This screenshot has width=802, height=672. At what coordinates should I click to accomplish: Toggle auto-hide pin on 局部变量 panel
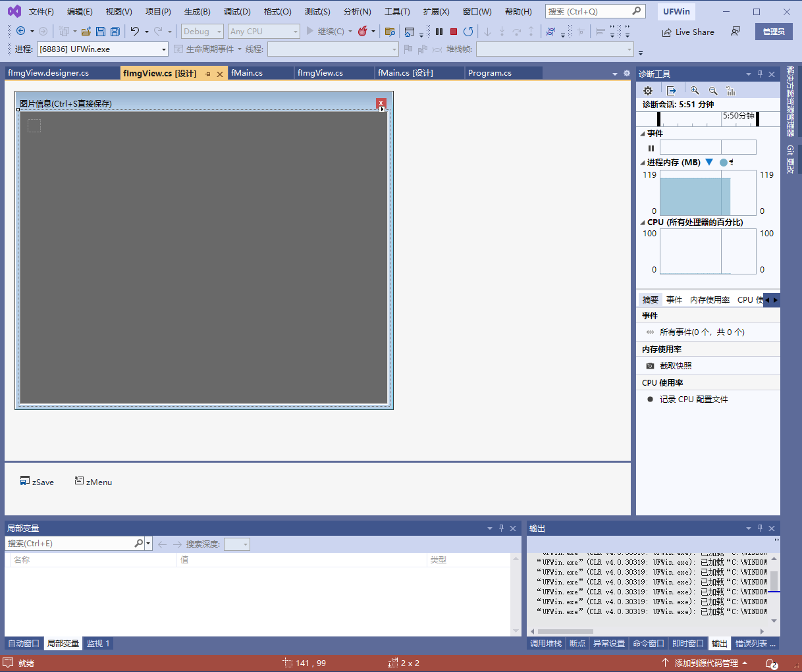(501, 528)
